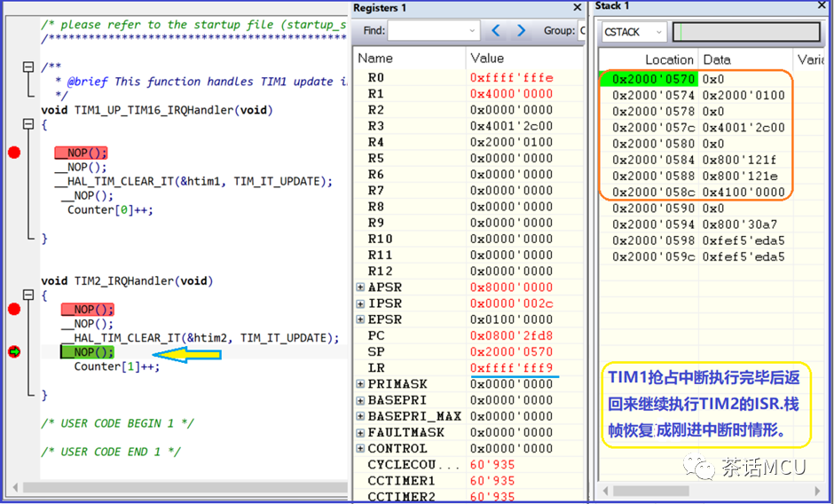Click the Location column header in Stack
The width and height of the screenshot is (834, 504).
click(x=649, y=59)
